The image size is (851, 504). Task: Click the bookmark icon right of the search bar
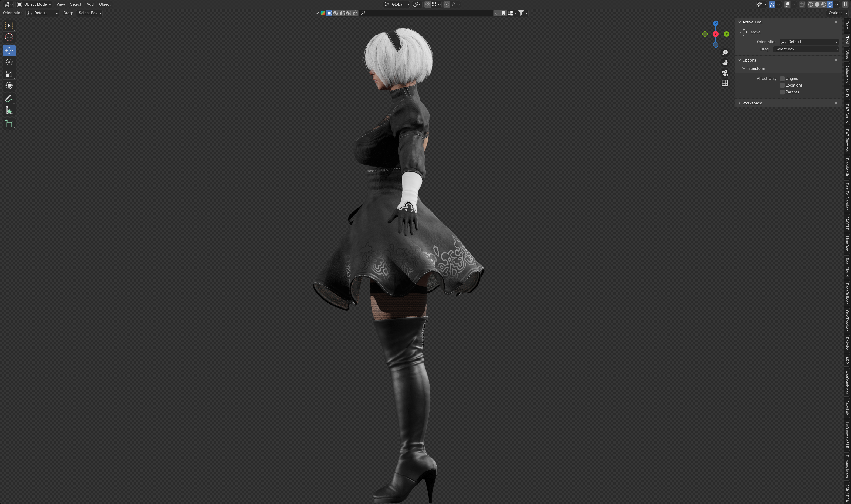point(503,13)
